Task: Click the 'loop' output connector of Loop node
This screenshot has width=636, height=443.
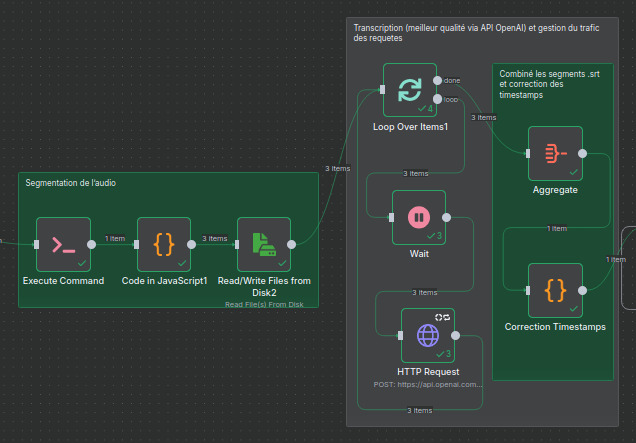Action: point(439,100)
